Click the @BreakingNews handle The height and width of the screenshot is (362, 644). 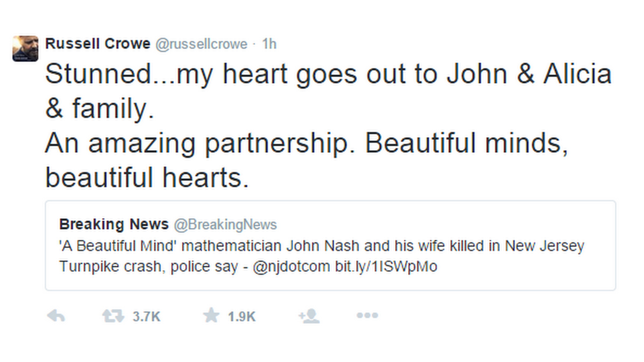[225, 224]
